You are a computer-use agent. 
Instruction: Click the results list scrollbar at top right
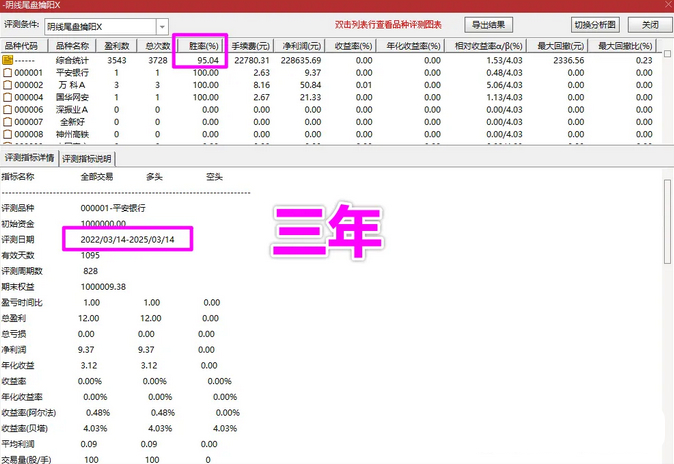(668, 54)
